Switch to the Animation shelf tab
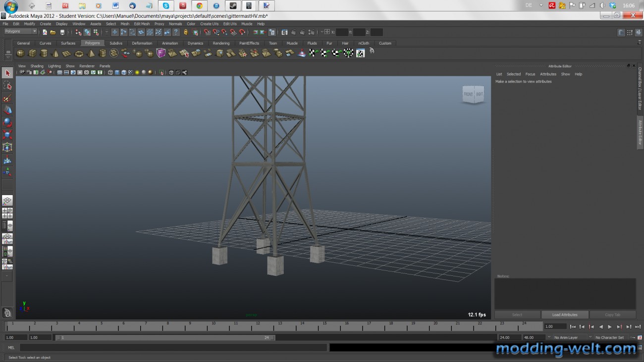Screen dimensions: 644x362 pos(170,43)
